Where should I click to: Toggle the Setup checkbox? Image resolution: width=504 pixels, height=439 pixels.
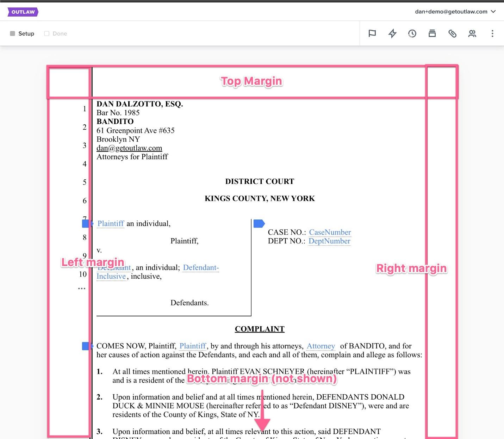[13, 33]
